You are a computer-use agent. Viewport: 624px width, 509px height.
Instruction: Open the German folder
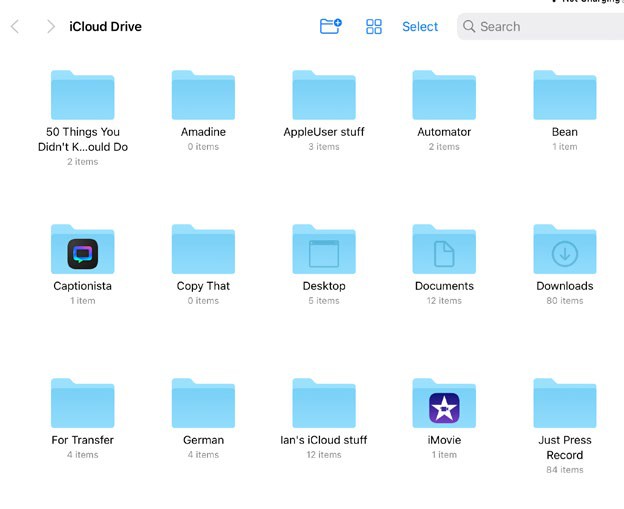(x=203, y=404)
